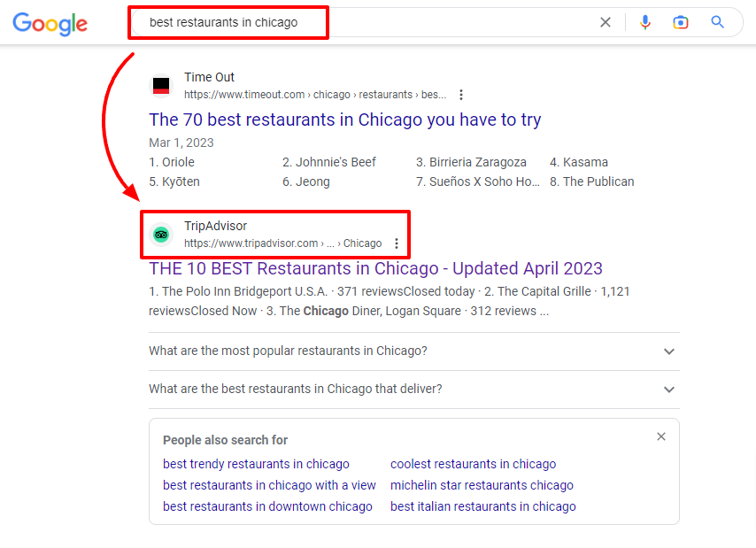Image resolution: width=756 pixels, height=548 pixels.
Task: Click list entry '1. Oriole'
Action: tap(172, 162)
